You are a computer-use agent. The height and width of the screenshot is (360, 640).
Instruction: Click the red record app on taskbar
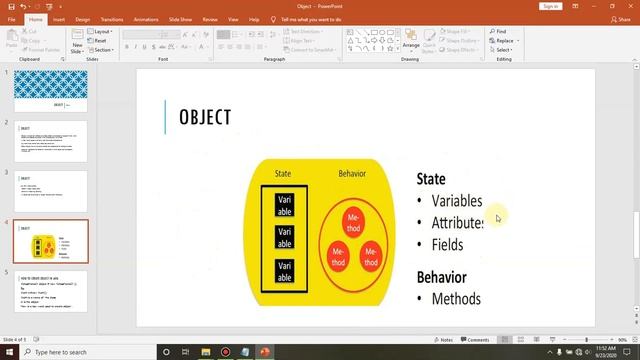(x=225, y=352)
